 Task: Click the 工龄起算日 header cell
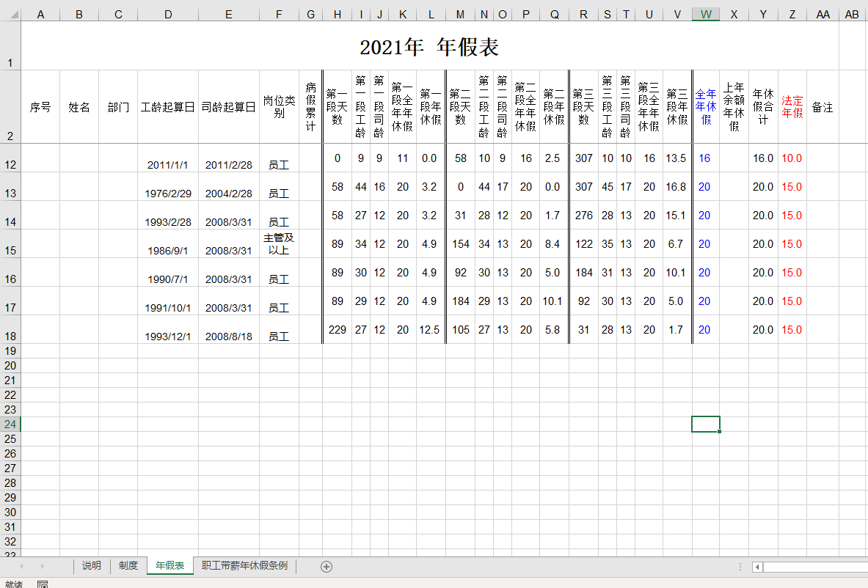[x=168, y=107]
